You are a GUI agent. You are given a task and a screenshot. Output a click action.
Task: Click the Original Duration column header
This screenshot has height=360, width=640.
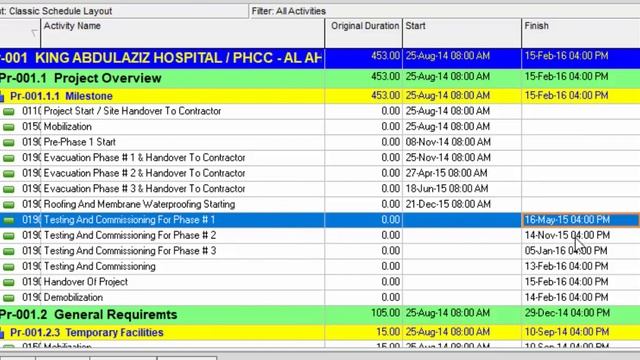click(364, 33)
